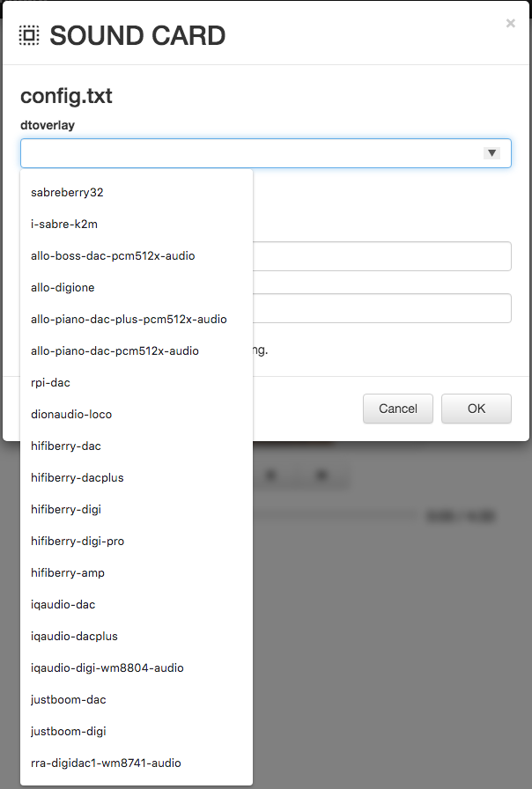Click the SOUND CARD dialog title
The height and width of the screenshot is (789, 532).
[137, 36]
